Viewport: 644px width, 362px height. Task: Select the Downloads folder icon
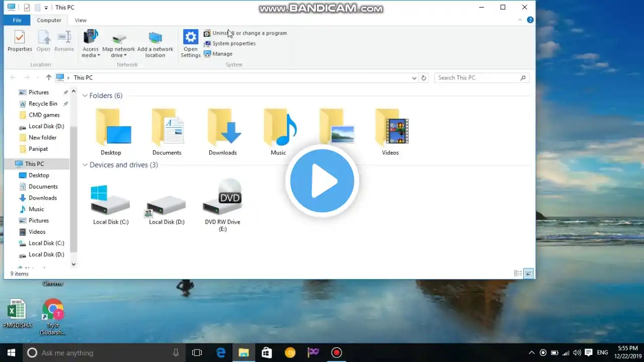tap(222, 132)
